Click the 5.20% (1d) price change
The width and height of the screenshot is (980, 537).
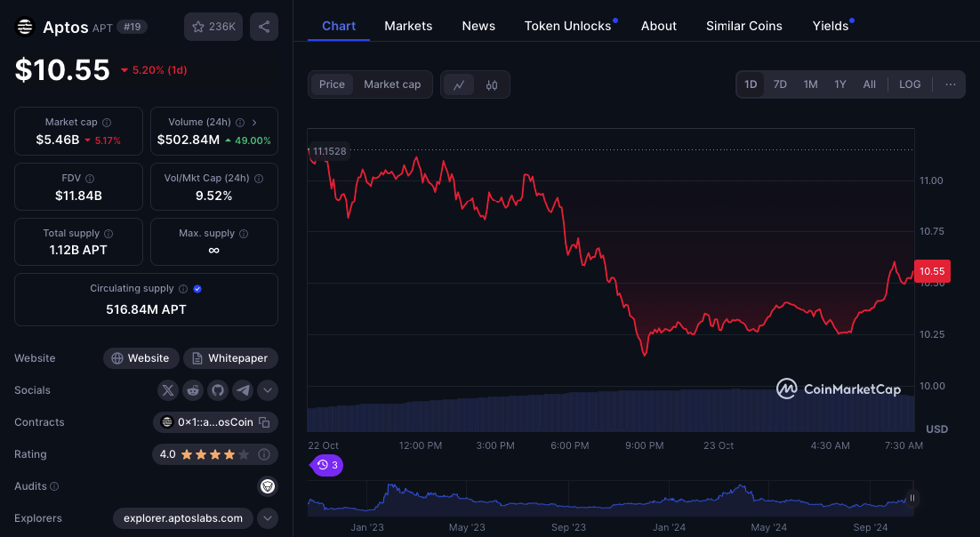(155, 70)
